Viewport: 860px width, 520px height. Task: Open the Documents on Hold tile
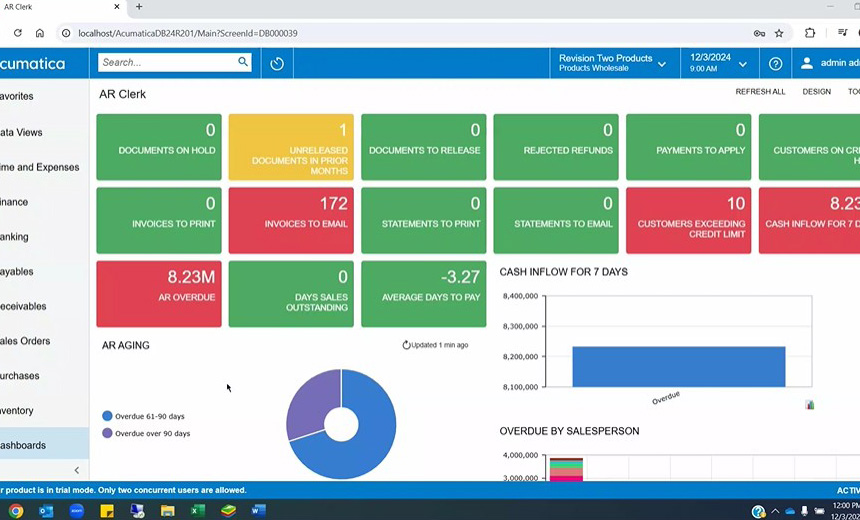pyautogui.click(x=159, y=147)
